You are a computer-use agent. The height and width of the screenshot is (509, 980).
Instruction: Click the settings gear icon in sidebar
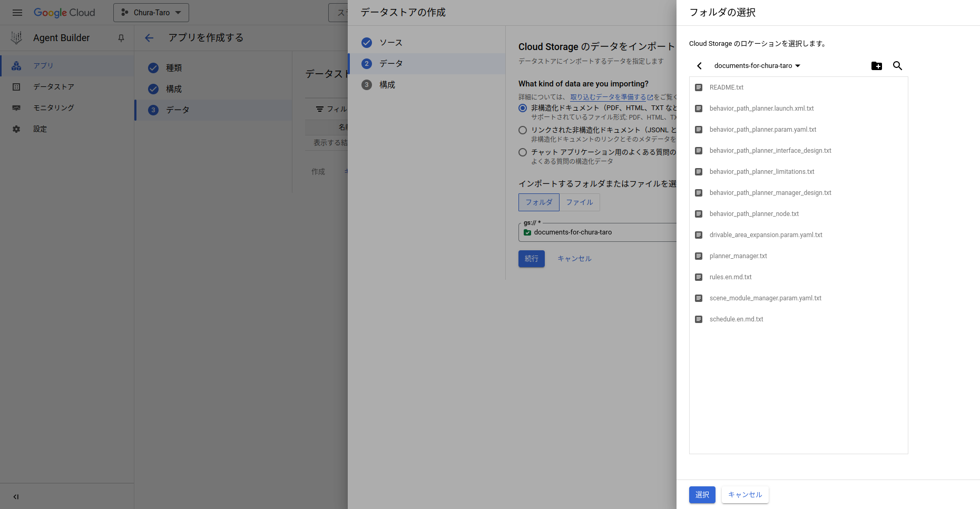(16, 129)
